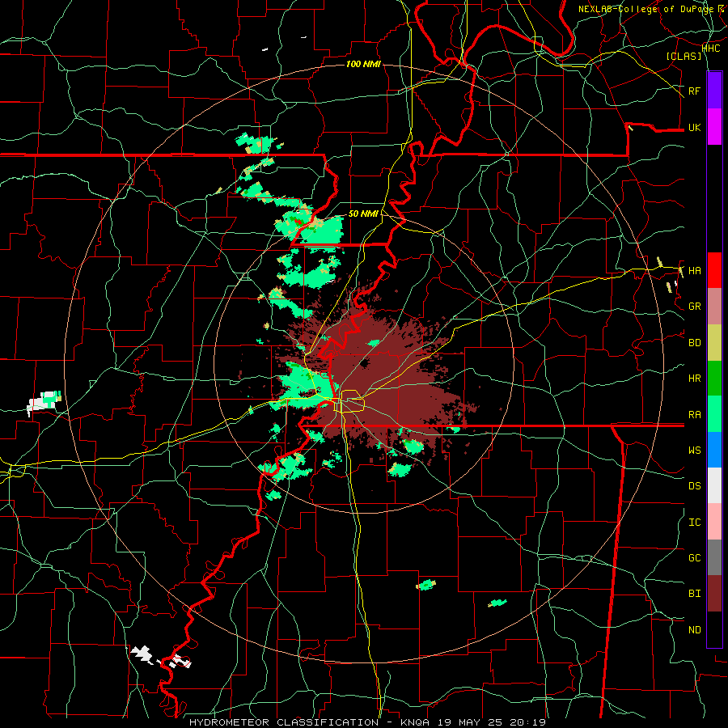Click the GC gray legend swatch
Image resolution: width=728 pixels, height=728 pixels.
pyautogui.click(x=714, y=557)
